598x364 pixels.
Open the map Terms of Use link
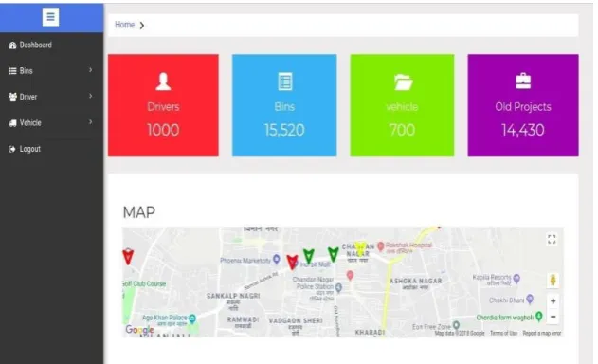point(503,333)
